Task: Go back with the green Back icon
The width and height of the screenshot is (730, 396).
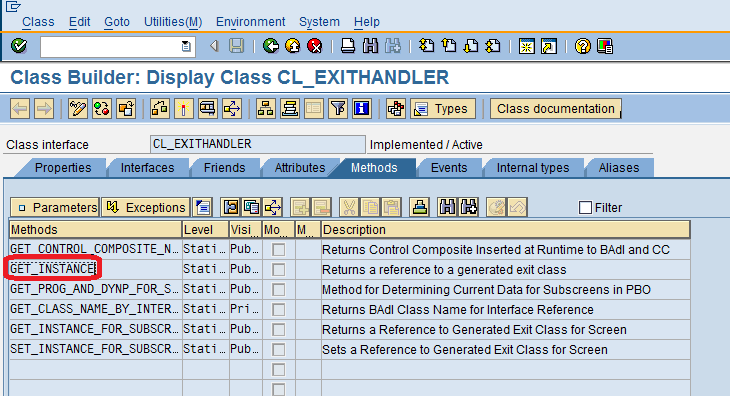Action: point(270,46)
